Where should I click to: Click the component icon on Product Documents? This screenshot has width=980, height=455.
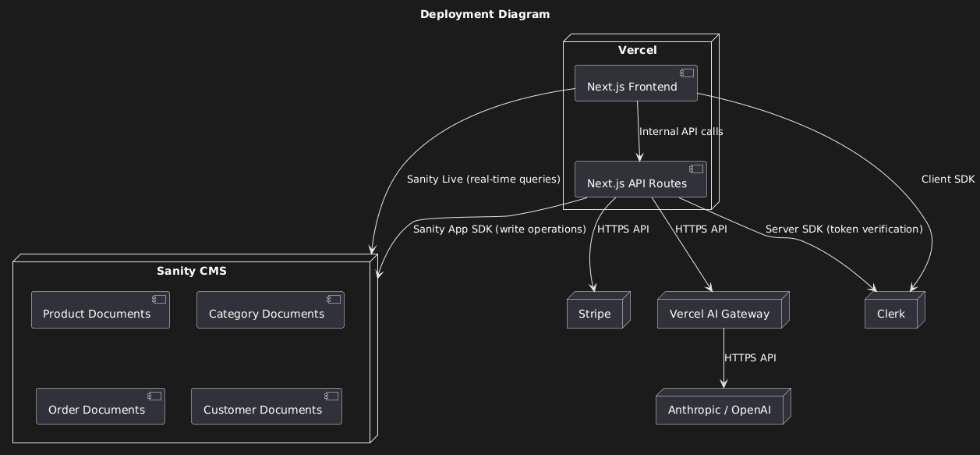158,300
